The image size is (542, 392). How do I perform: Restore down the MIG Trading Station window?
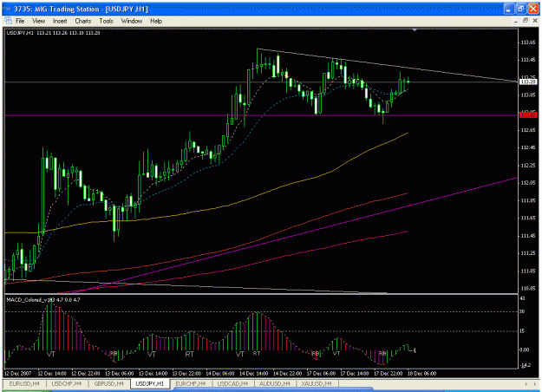tap(521, 10)
